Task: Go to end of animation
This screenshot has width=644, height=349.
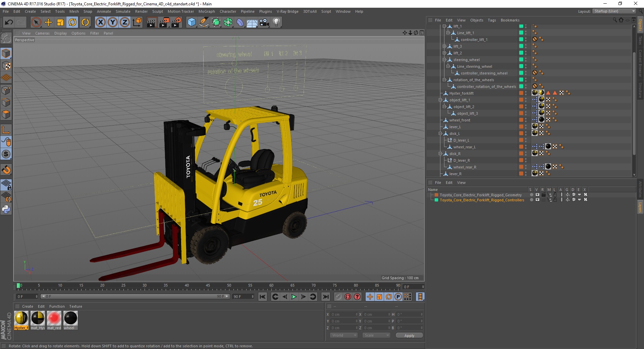Action: [x=325, y=297]
